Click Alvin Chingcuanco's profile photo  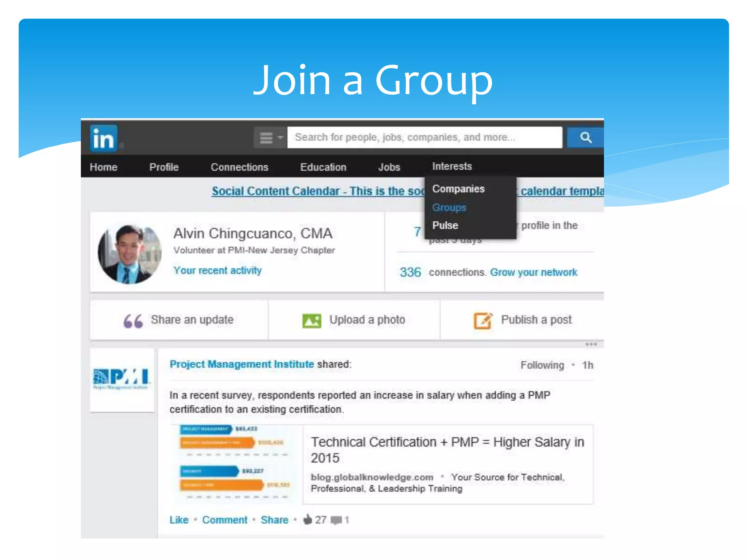129,254
